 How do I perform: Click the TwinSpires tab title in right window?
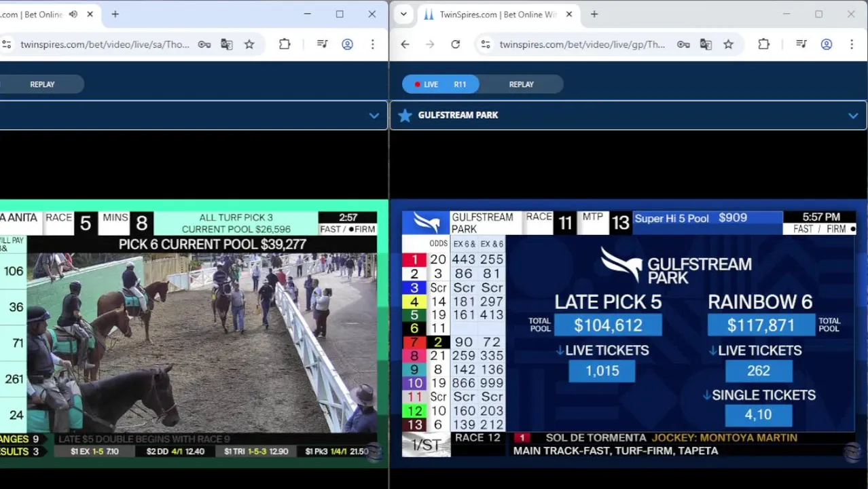coord(498,14)
